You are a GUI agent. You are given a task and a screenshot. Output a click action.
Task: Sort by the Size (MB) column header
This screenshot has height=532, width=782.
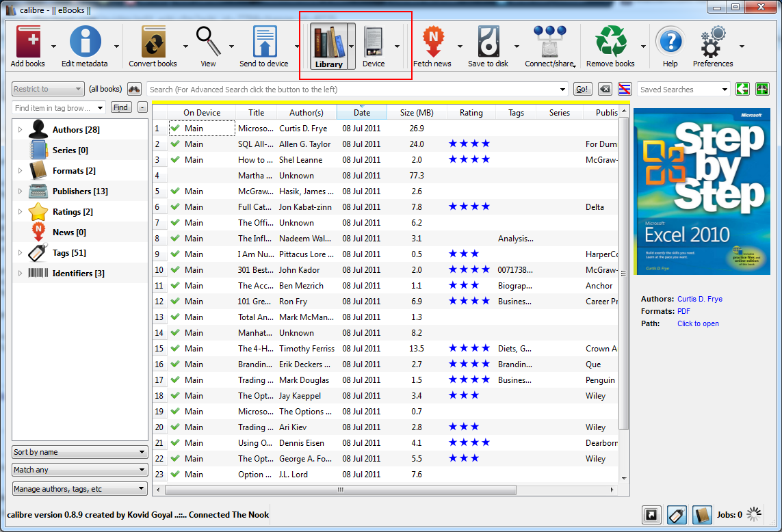pos(417,113)
